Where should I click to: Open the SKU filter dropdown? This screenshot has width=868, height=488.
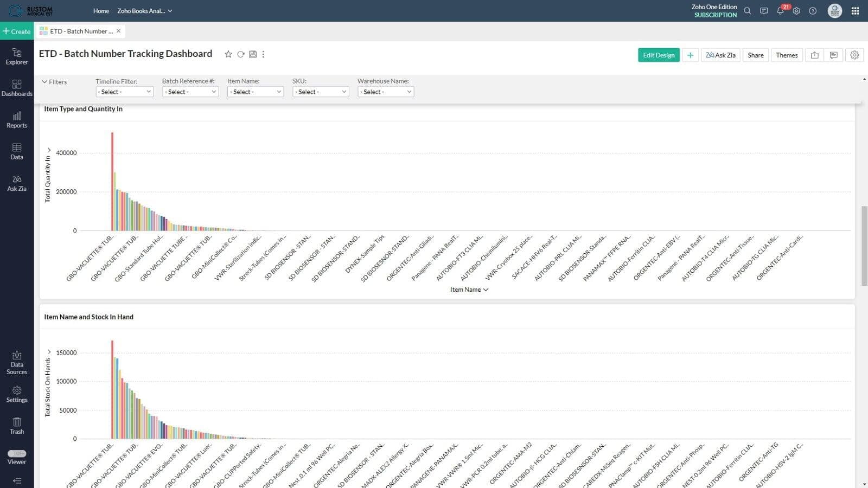(321, 92)
